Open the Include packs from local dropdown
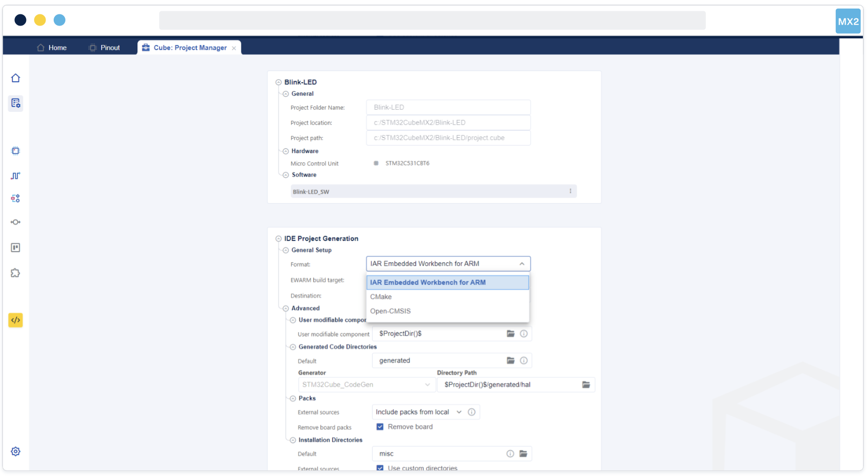 [x=418, y=412]
